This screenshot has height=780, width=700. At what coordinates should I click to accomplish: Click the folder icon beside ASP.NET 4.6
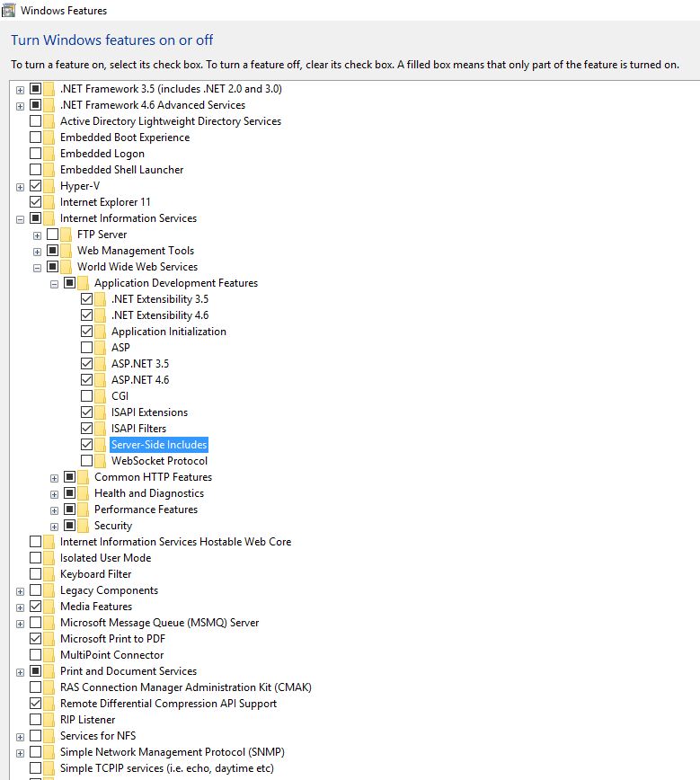pos(100,380)
